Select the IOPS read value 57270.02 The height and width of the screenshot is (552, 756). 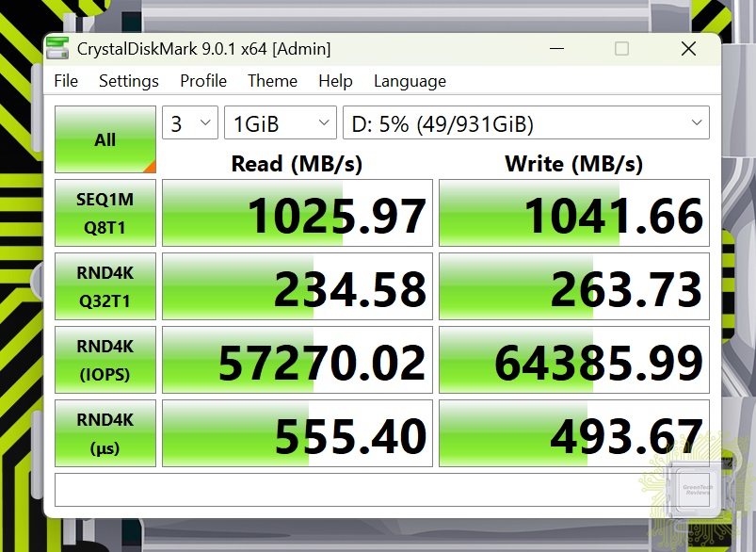[298, 360]
